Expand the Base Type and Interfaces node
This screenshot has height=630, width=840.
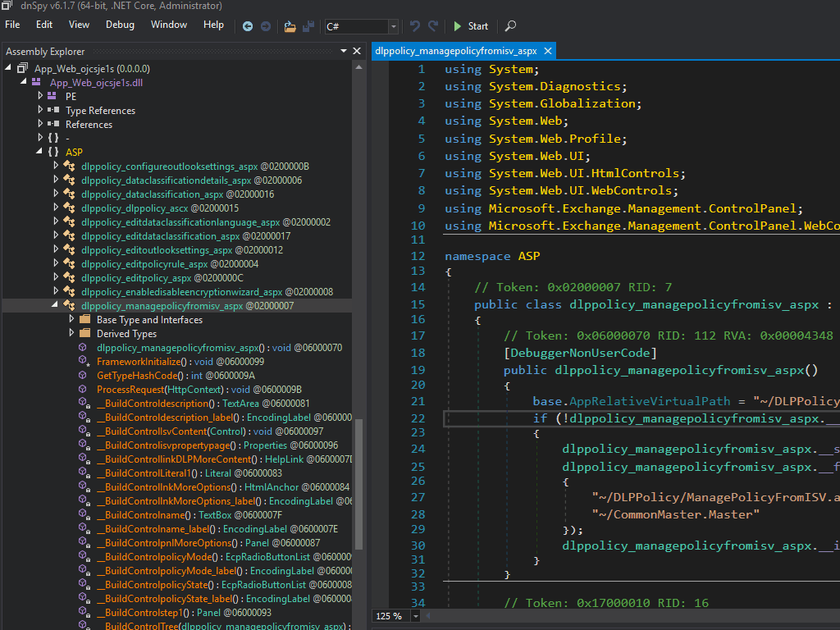tap(72, 319)
